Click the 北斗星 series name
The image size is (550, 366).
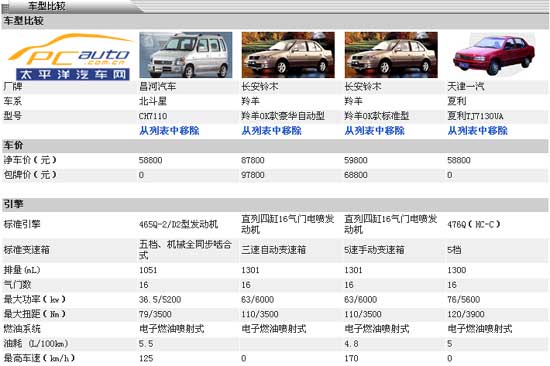[x=153, y=101]
